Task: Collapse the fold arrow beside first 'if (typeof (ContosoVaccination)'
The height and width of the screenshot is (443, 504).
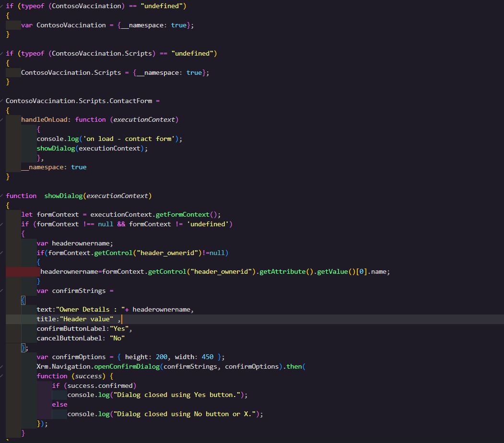Action: coord(1,6)
